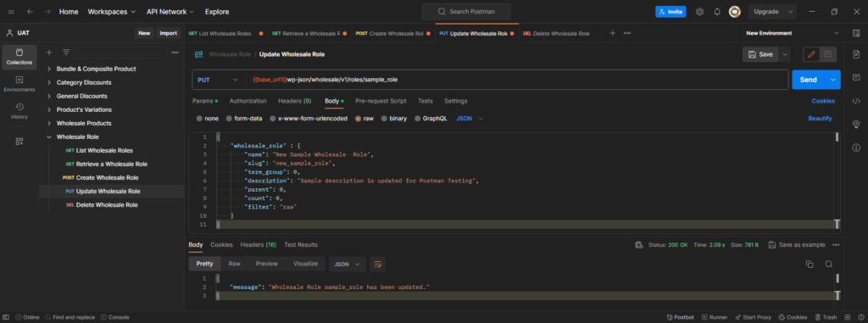The image size is (868, 323).
Task: Open the Collections sidebar panel
Action: click(19, 57)
